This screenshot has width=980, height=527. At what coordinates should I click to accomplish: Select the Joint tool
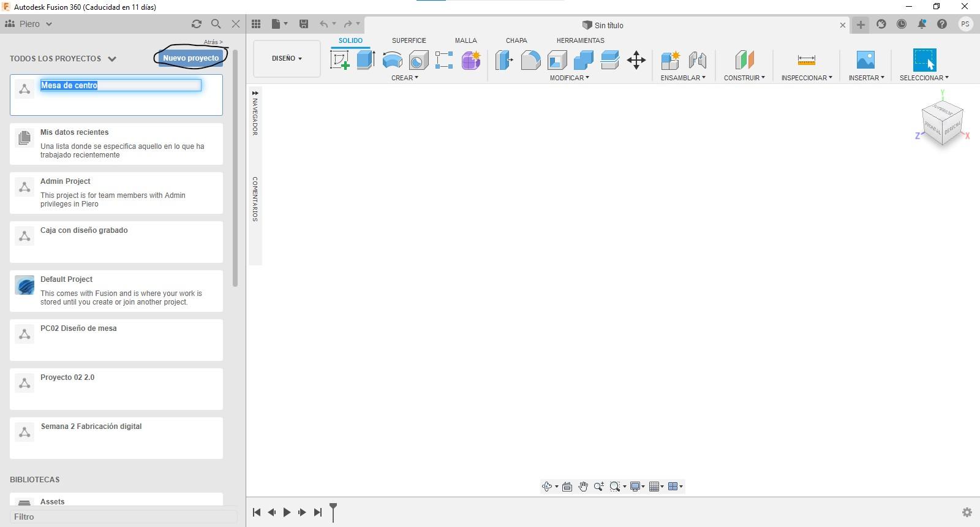click(x=698, y=60)
